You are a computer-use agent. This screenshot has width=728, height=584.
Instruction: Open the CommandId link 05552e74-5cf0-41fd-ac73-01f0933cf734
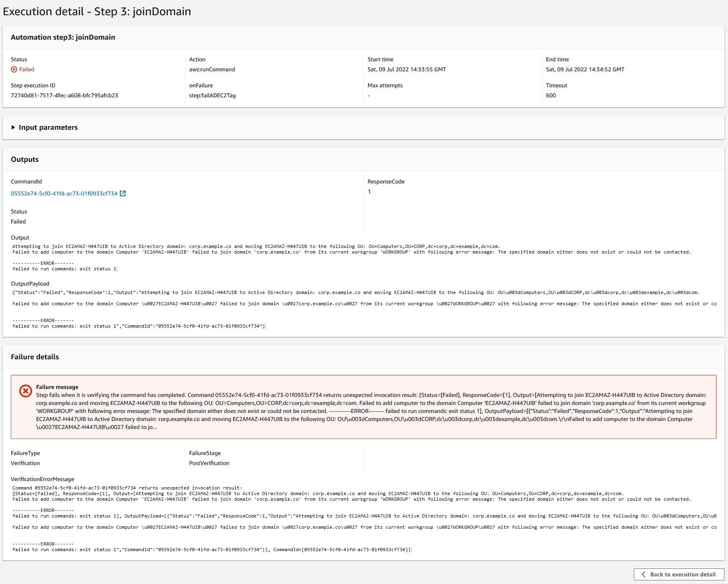click(64, 193)
